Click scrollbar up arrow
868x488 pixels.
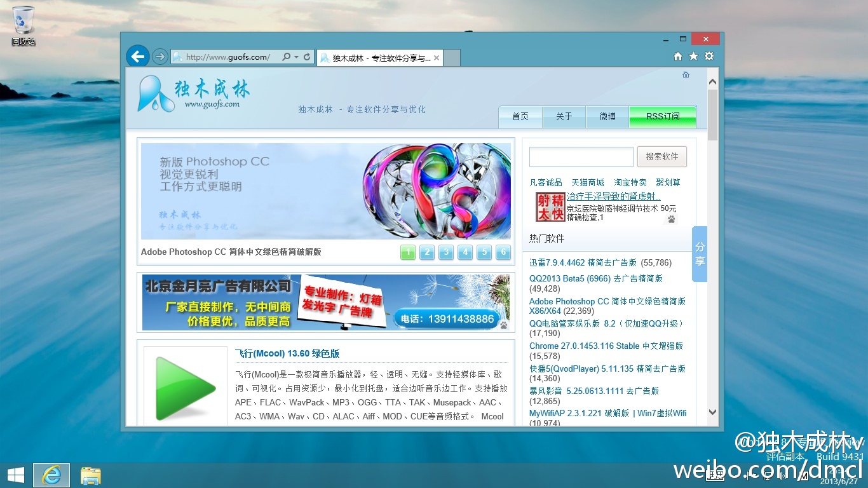click(712, 82)
